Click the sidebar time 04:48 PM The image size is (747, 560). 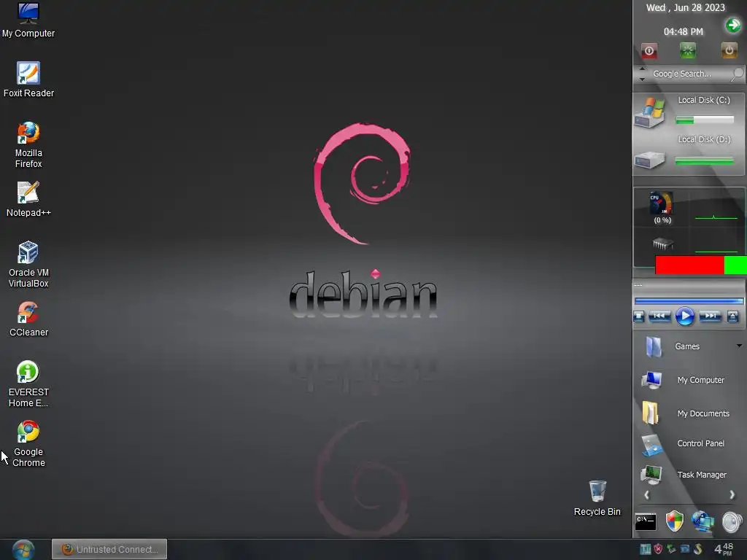point(683,31)
